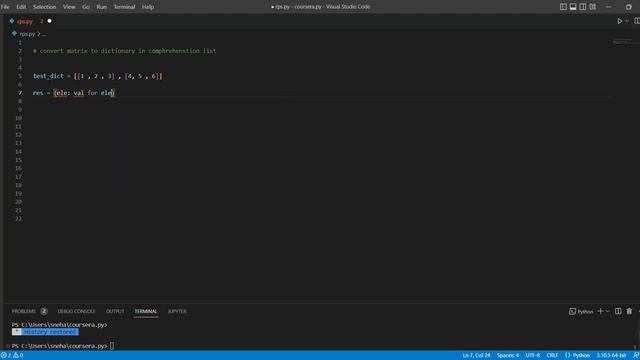Open the Run menu
Viewport: 640px width, 360px height.
(102, 7)
